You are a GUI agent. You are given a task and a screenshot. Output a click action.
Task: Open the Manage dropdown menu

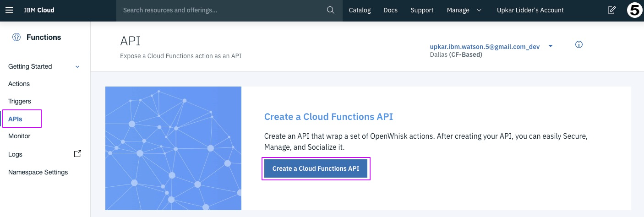pyautogui.click(x=464, y=10)
